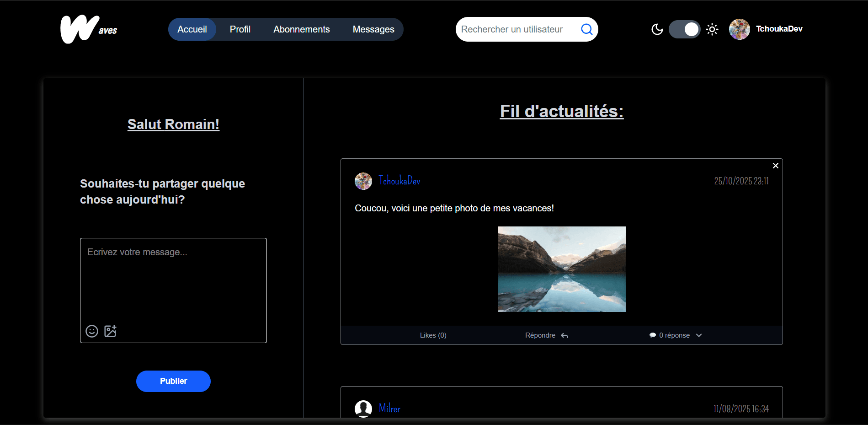This screenshot has height=425, width=868.
Task: Open Milrer's profile link
Action: 389,409
